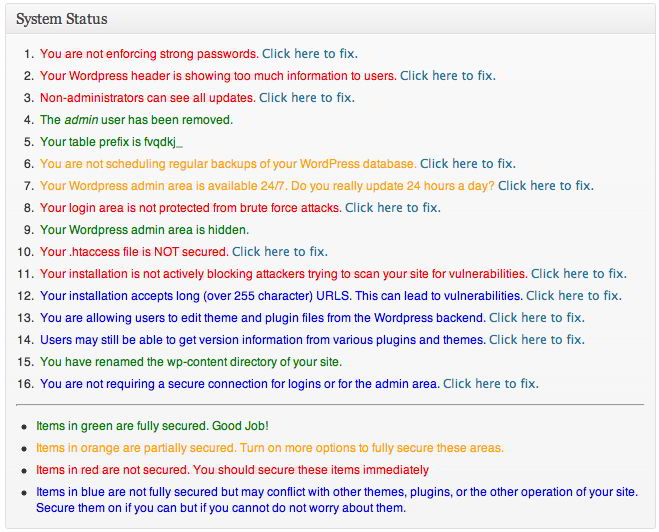The width and height of the screenshot is (659, 532).
Task: Click fix link for Wordpress header information
Action: click(x=448, y=76)
